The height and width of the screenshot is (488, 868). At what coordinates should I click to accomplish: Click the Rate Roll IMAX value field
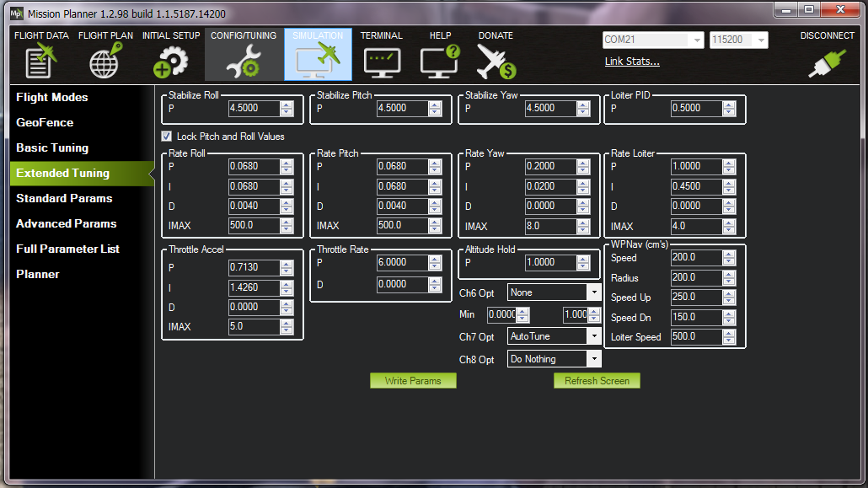coord(255,225)
